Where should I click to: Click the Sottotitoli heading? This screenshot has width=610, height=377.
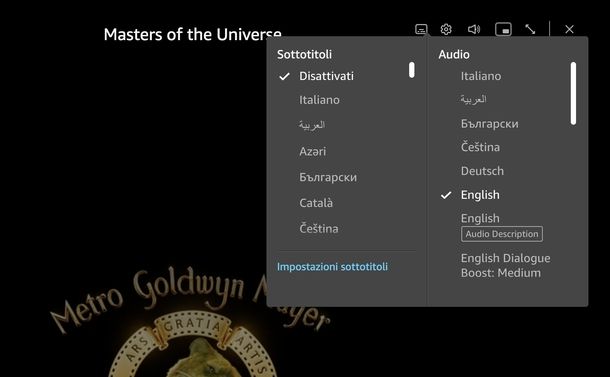tap(304, 54)
